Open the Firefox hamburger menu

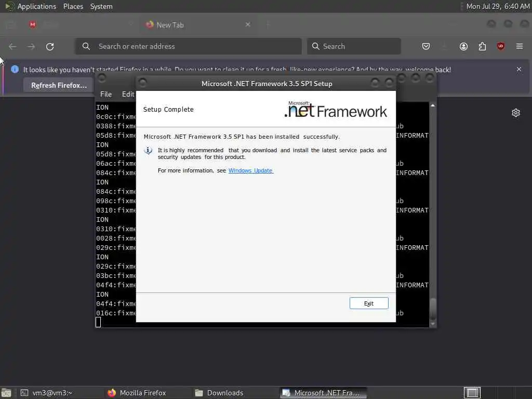519,46
